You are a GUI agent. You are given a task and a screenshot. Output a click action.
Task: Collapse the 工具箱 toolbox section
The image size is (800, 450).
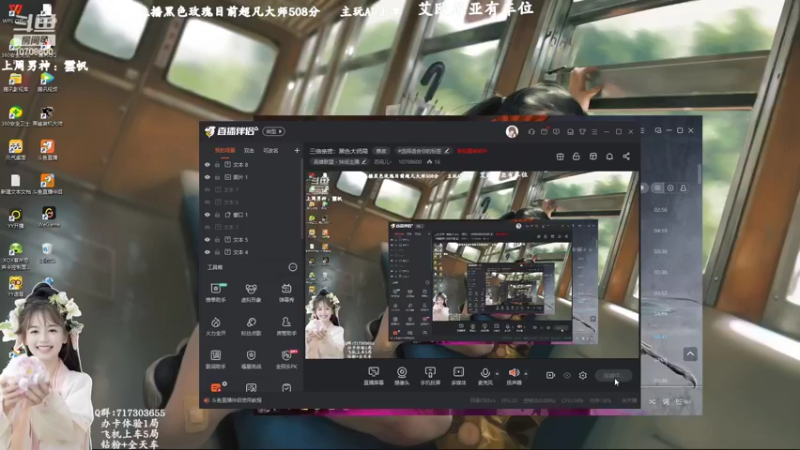coord(292,267)
